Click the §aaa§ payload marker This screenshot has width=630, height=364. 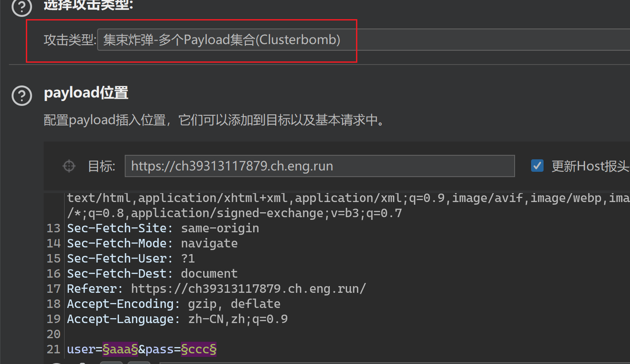[120, 349]
